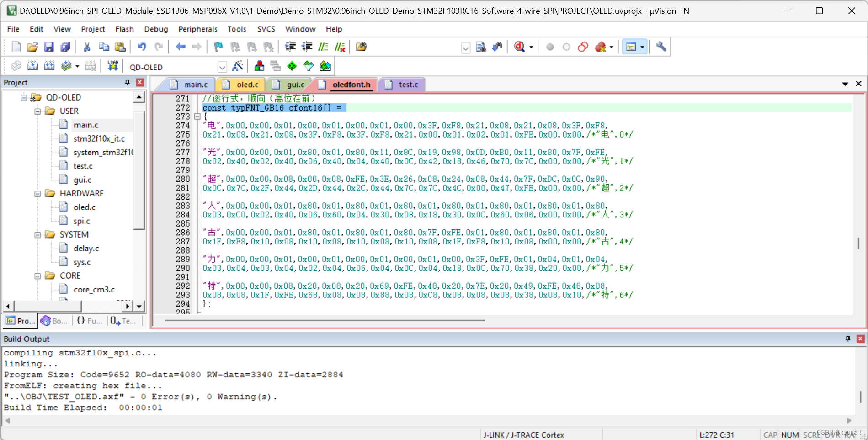Redo the last undone edit

(159, 47)
